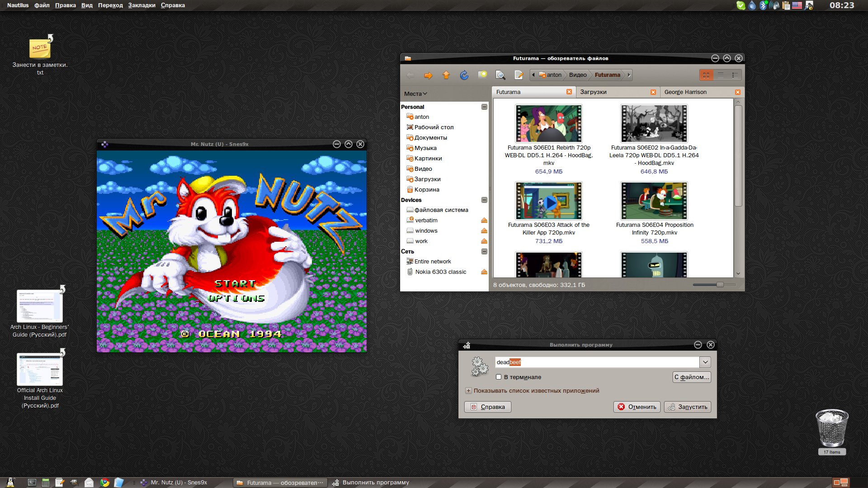Open the 'Места' sidebar dropdown
868x488 pixels.
click(x=415, y=94)
